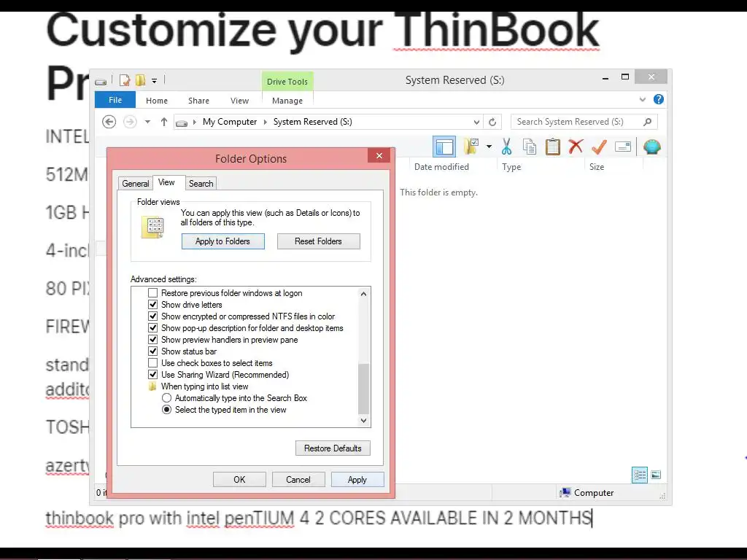Toggle Show pop-up description checkbox
The width and height of the screenshot is (747, 560).
pyautogui.click(x=153, y=327)
